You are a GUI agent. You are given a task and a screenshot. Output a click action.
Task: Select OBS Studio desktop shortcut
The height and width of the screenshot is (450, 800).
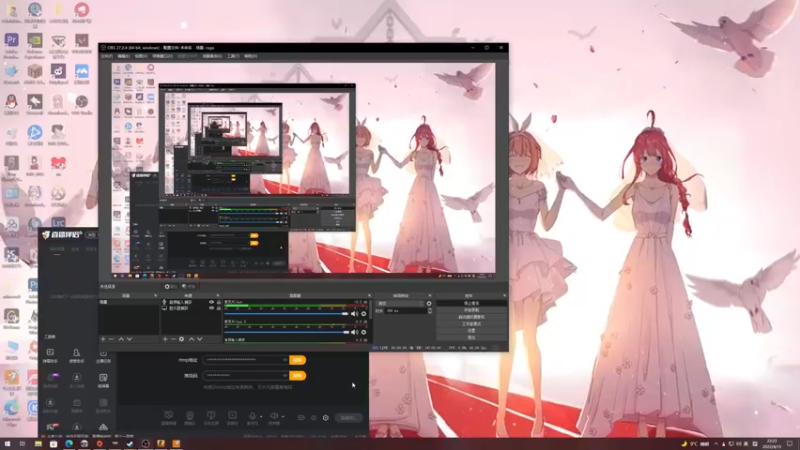(82, 102)
